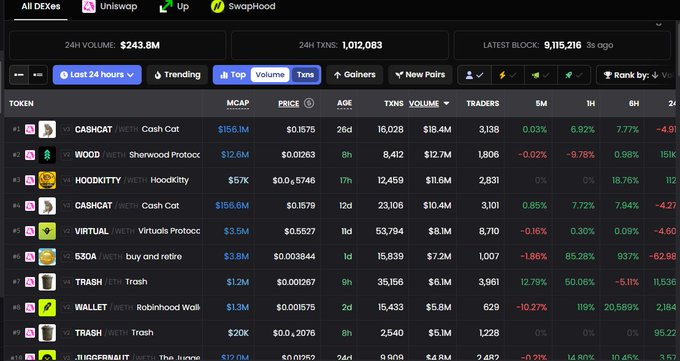Toggle the person profile filter
The height and width of the screenshot is (361, 680).
click(474, 75)
